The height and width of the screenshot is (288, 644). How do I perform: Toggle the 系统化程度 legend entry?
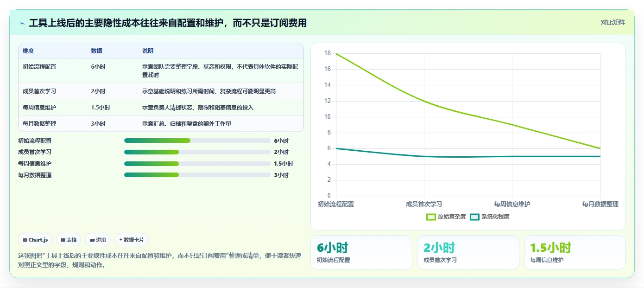[x=490, y=217]
